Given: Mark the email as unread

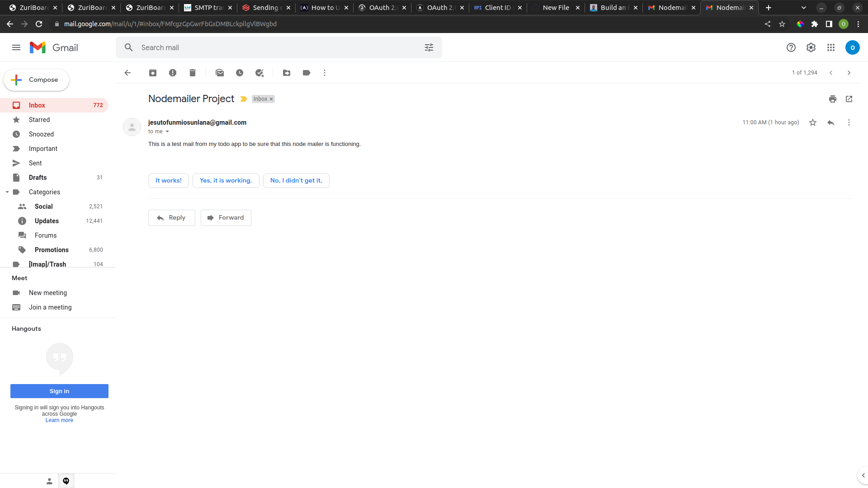Looking at the screenshot, I should [220, 73].
